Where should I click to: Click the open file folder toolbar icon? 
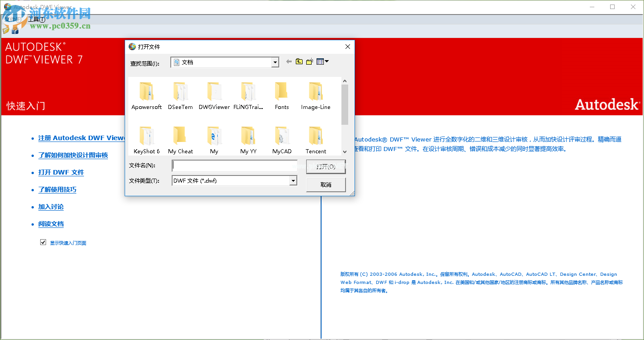6,31
